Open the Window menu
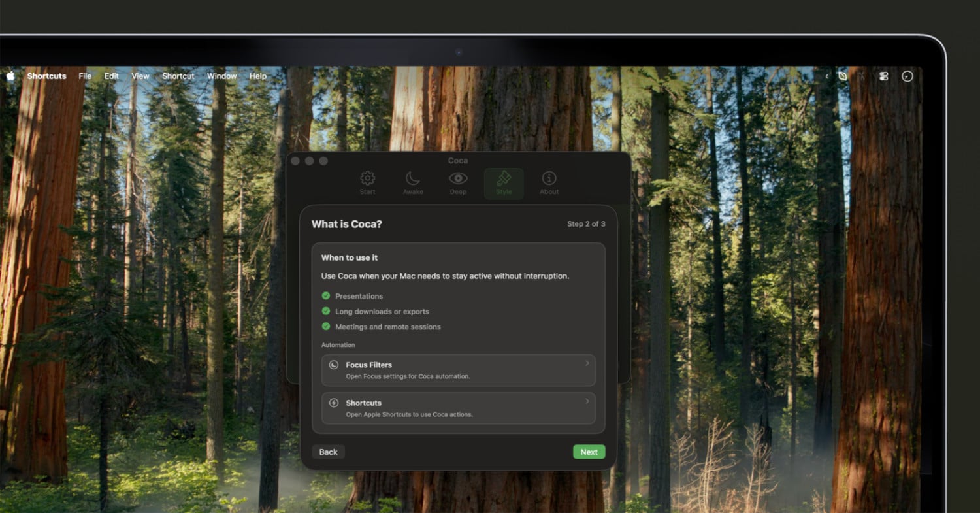The width and height of the screenshot is (980, 513). pyautogui.click(x=222, y=76)
